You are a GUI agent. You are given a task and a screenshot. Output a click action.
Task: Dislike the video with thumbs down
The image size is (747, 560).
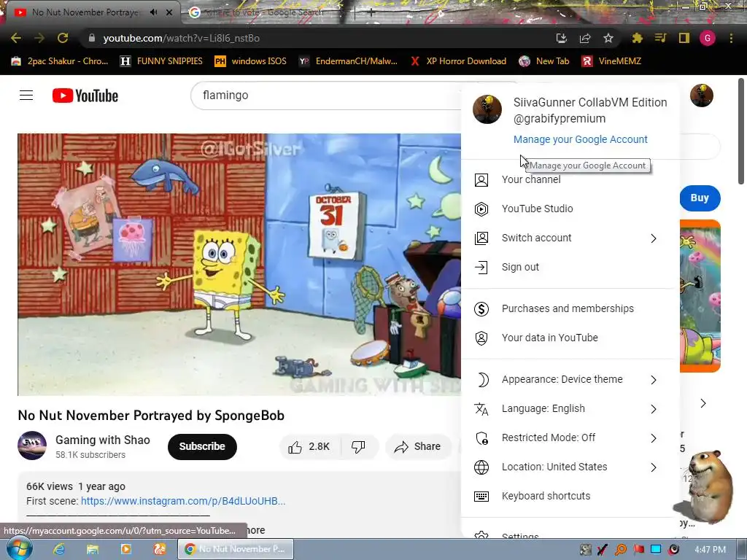pos(358,447)
